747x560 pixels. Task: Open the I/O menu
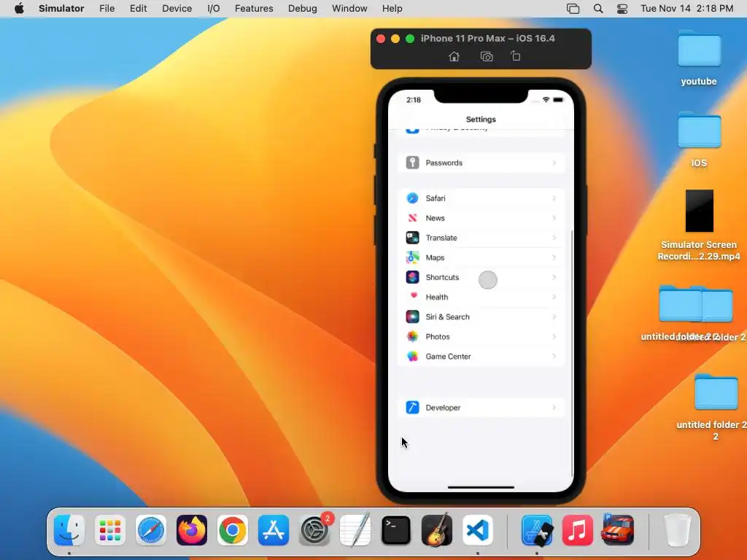214,9
